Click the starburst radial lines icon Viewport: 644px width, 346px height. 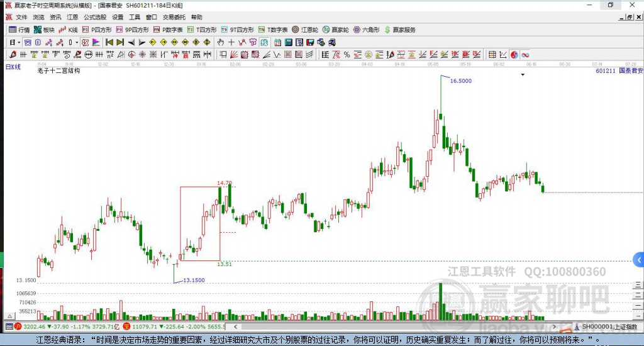(142, 54)
